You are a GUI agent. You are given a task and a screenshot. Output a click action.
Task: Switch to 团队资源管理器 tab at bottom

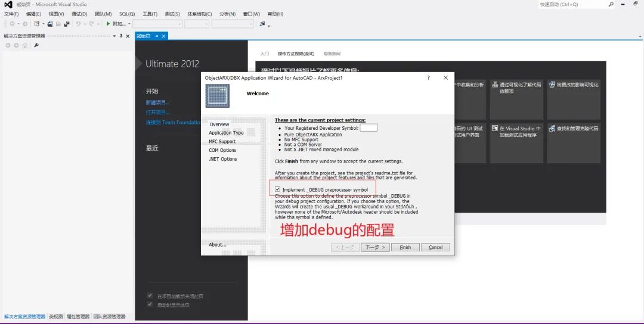tap(109, 317)
